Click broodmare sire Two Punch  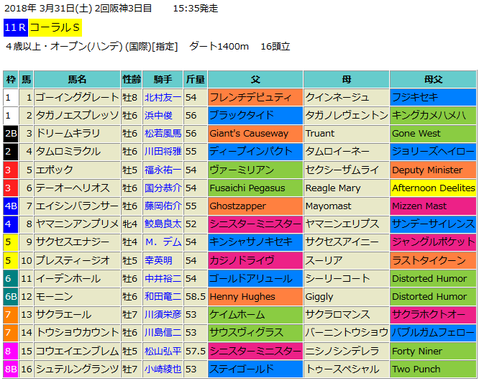433,369
